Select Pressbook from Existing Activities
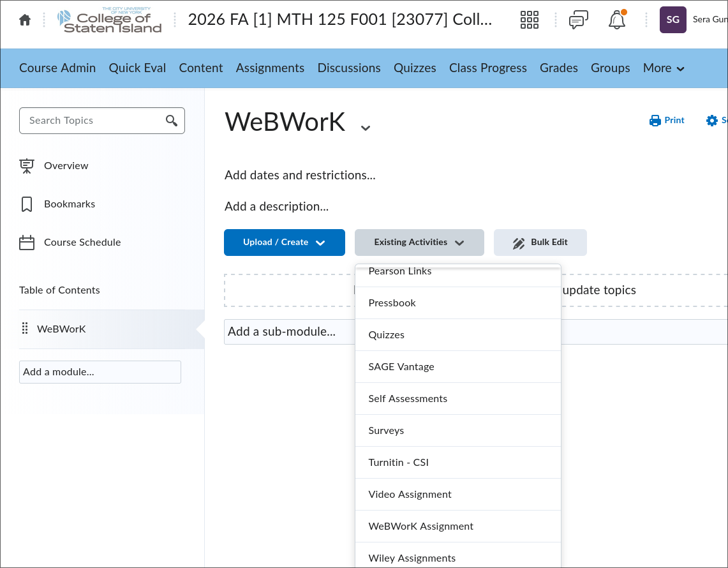Viewport: 728px width, 568px height. tap(457, 303)
